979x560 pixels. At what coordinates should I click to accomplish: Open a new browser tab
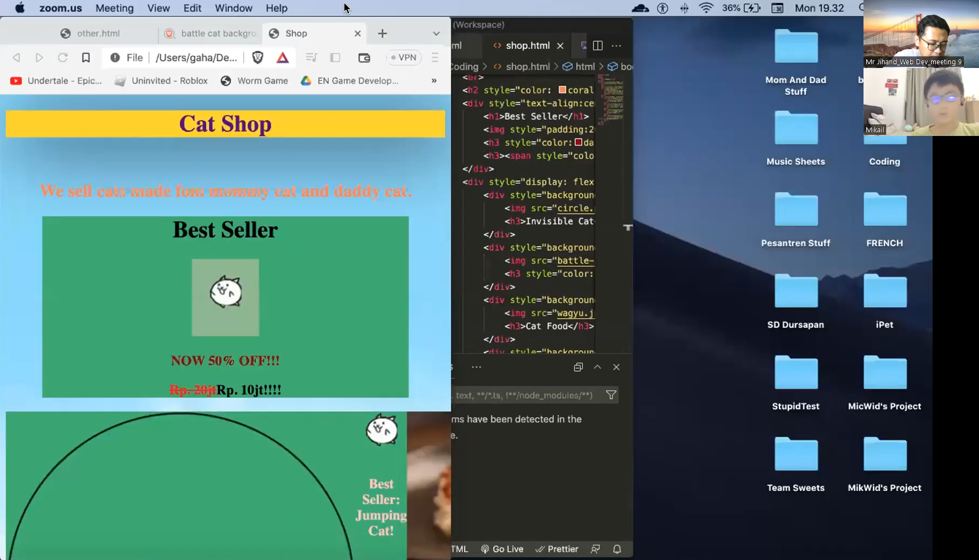pos(382,33)
